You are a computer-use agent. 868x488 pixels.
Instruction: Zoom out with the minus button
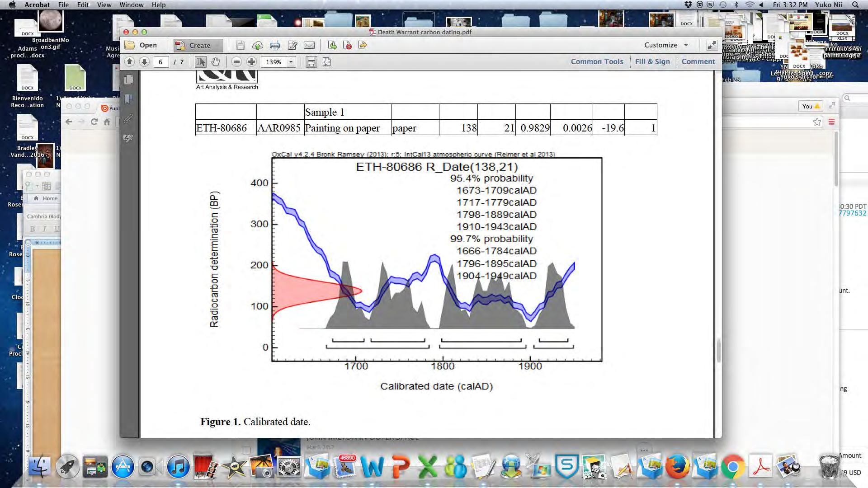coord(236,62)
